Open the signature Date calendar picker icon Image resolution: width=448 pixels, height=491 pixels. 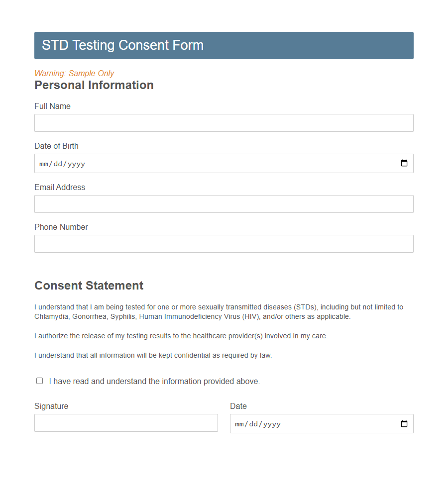click(x=404, y=423)
